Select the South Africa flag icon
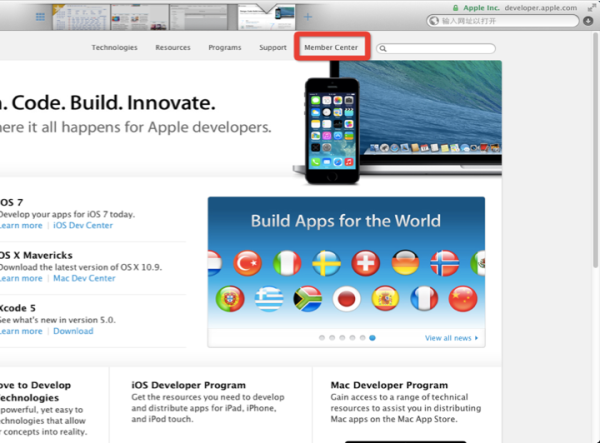The image size is (600, 443). point(308,299)
